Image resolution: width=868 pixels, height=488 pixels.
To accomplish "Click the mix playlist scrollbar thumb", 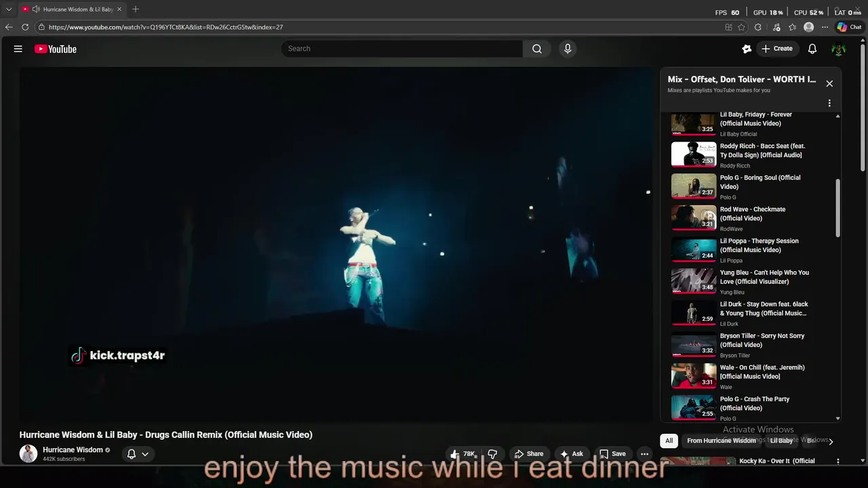I will (x=837, y=208).
